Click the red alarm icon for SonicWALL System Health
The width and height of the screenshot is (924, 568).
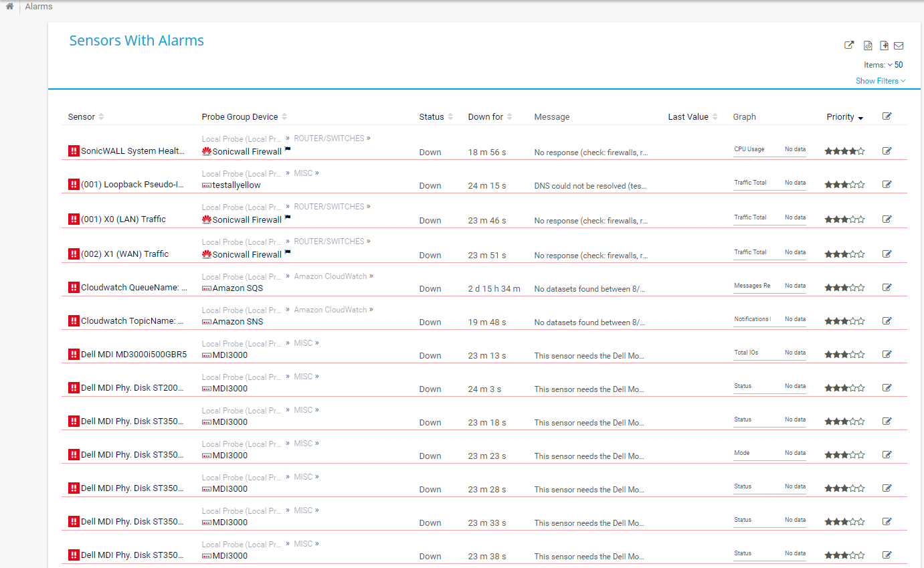pos(74,151)
